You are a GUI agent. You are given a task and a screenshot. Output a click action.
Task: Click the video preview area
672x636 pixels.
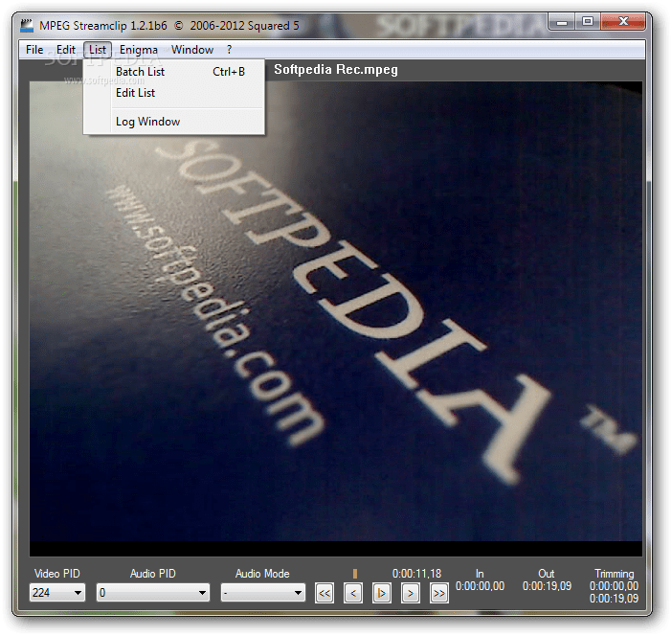tap(336, 311)
